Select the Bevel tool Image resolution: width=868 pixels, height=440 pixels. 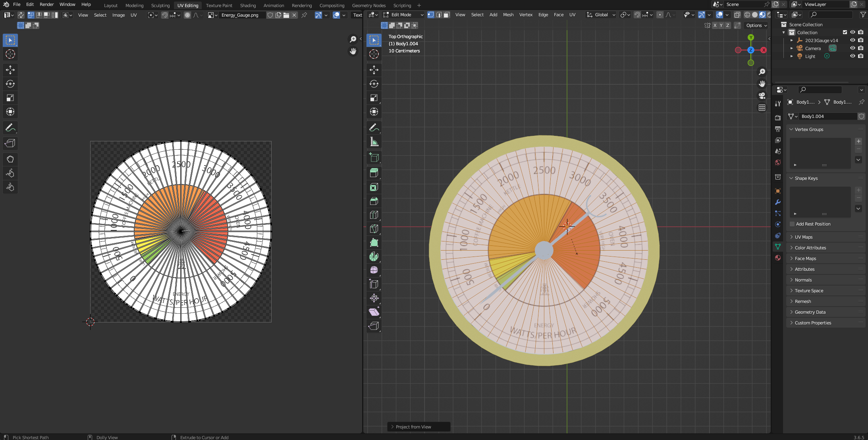(x=374, y=201)
